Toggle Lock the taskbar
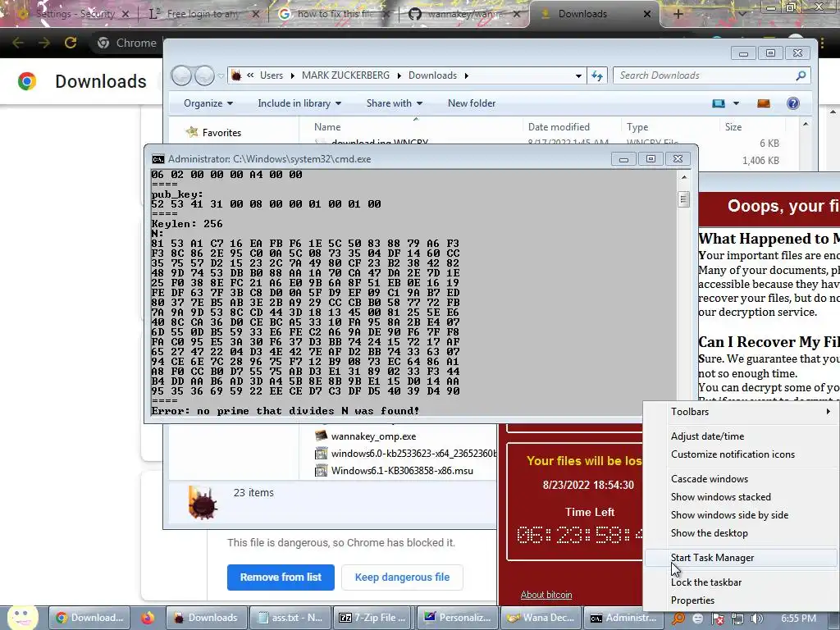This screenshot has width=840, height=630. click(706, 582)
